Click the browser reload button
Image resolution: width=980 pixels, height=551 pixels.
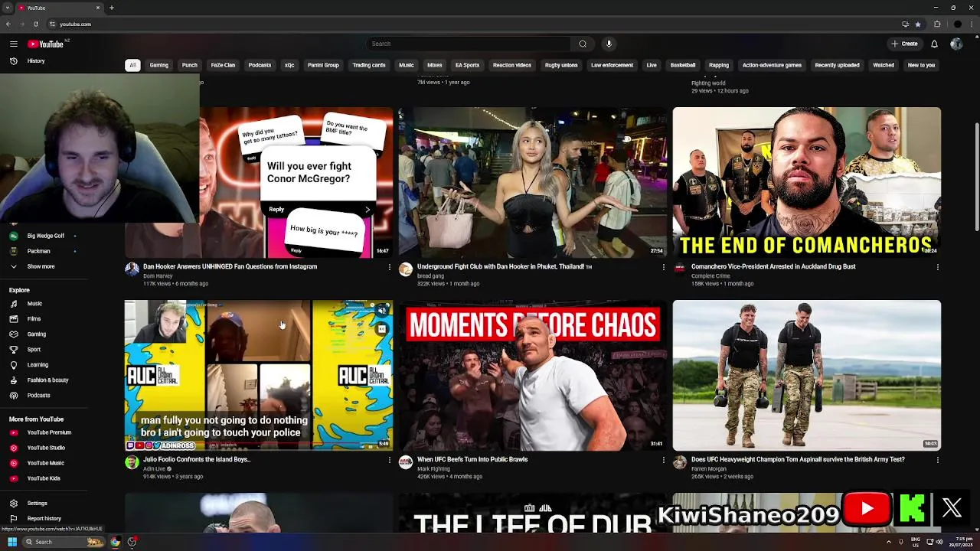(35, 24)
